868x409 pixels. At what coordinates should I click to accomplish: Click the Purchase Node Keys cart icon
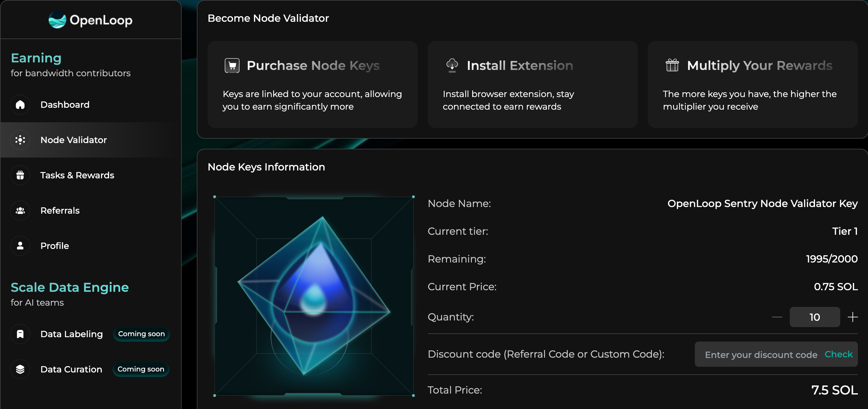tap(232, 66)
